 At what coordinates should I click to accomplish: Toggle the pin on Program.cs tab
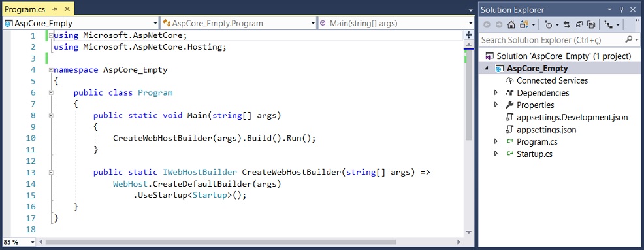click(56, 9)
